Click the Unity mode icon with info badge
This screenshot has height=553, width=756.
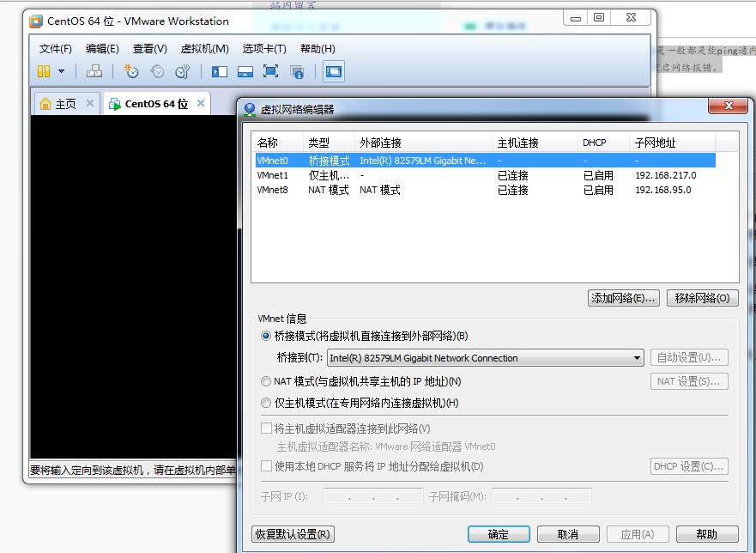point(297,72)
